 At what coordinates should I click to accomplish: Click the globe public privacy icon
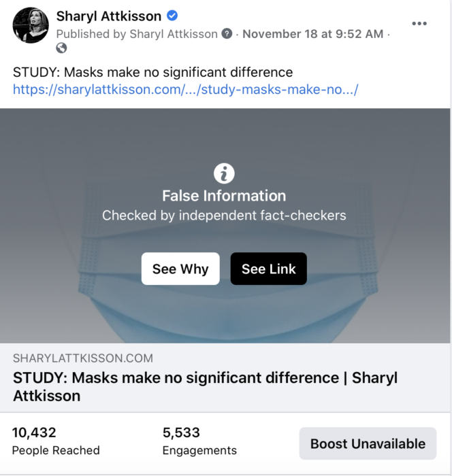(62, 48)
